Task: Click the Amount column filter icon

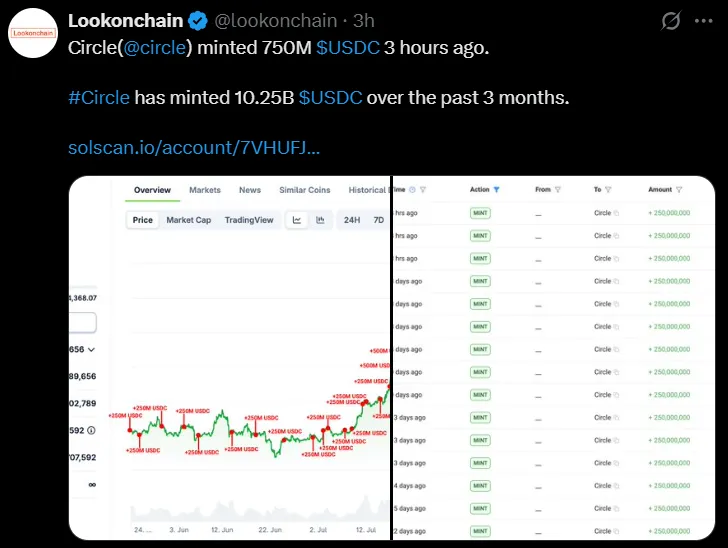Action: [x=679, y=189]
